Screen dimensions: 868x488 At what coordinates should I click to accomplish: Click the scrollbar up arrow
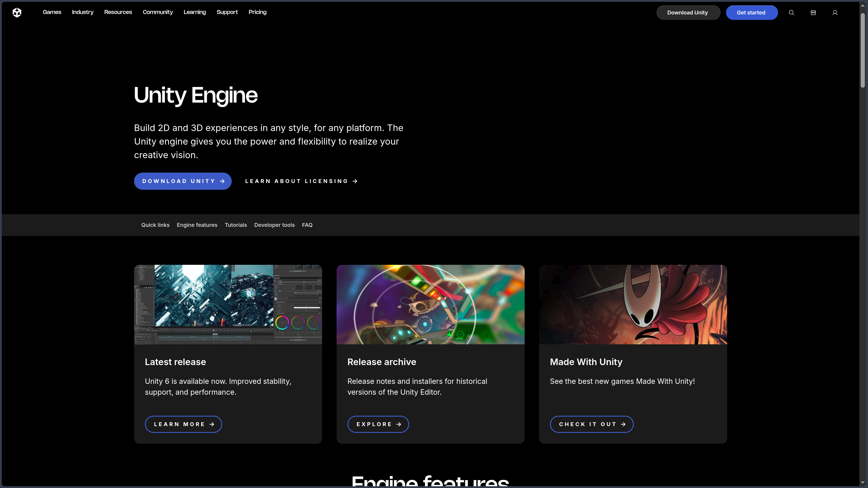point(863,6)
